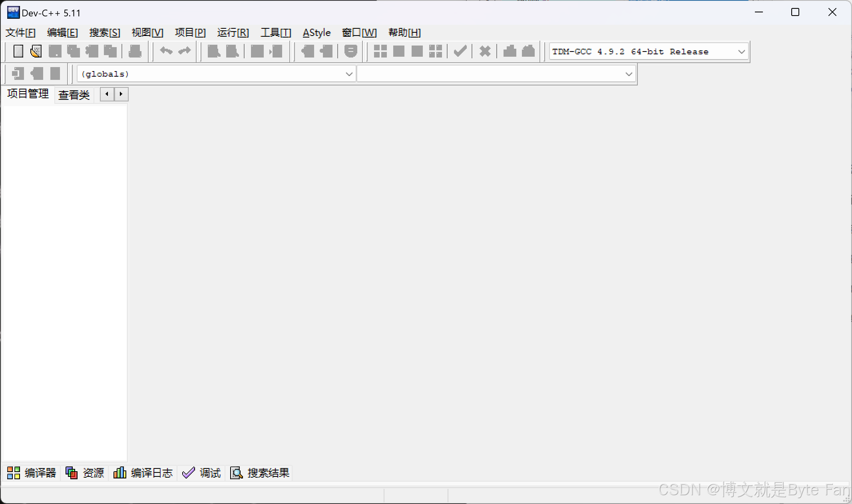
Task: Click the grey X stop icon
Action: 485,51
